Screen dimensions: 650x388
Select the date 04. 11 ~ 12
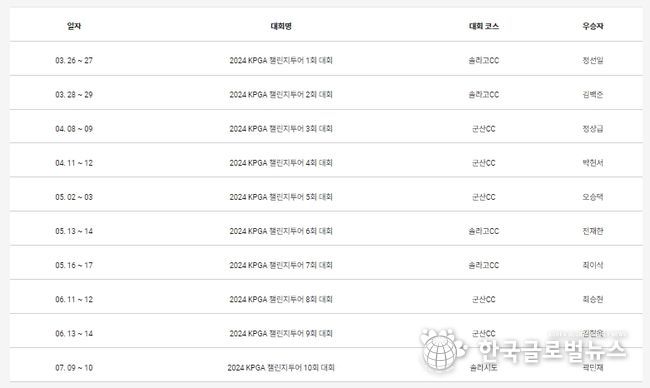[74, 163]
